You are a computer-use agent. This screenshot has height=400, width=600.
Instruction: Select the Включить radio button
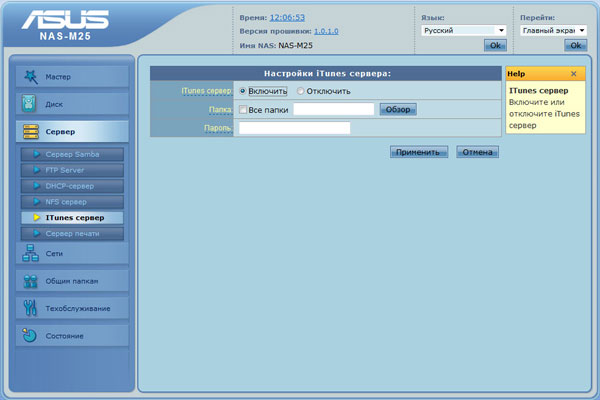pyautogui.click(x=243, y=91)
